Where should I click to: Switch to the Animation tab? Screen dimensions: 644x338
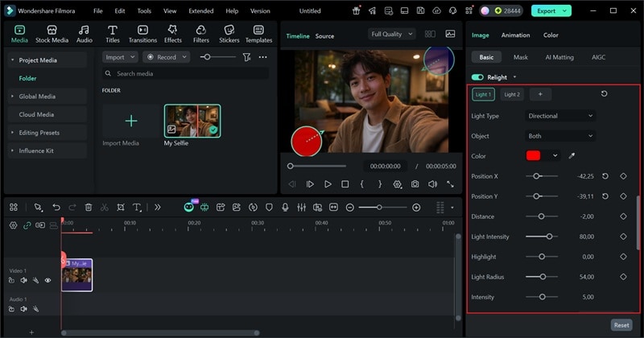click(x=515, y=35)
